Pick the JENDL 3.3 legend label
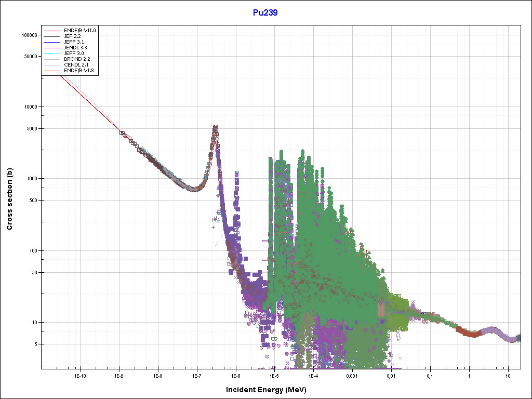Screen dimensions: 532x399 (75, 48)
